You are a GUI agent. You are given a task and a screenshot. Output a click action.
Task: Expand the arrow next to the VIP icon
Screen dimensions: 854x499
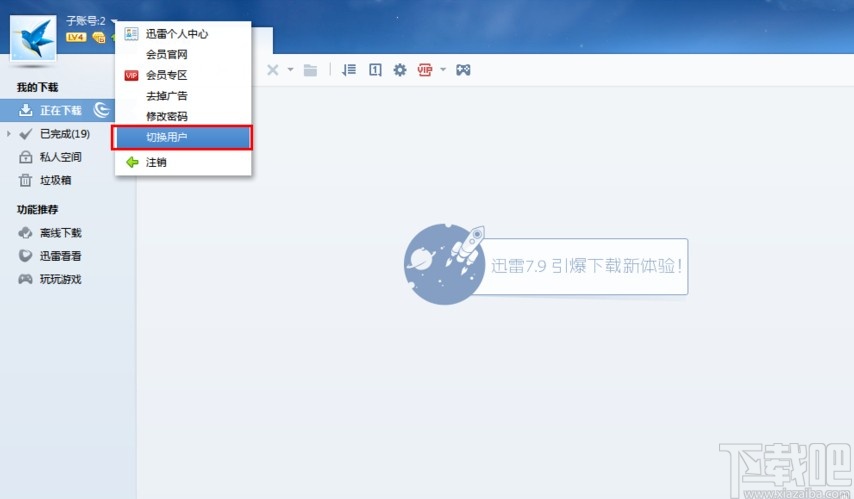pyautogui.click(x=443, y=69)
